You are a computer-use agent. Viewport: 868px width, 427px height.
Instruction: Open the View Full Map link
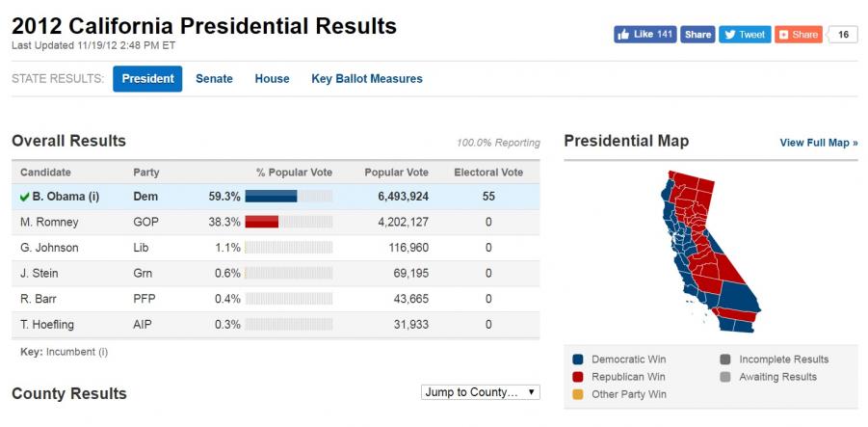pyautogui.click(x=819, y=143)
